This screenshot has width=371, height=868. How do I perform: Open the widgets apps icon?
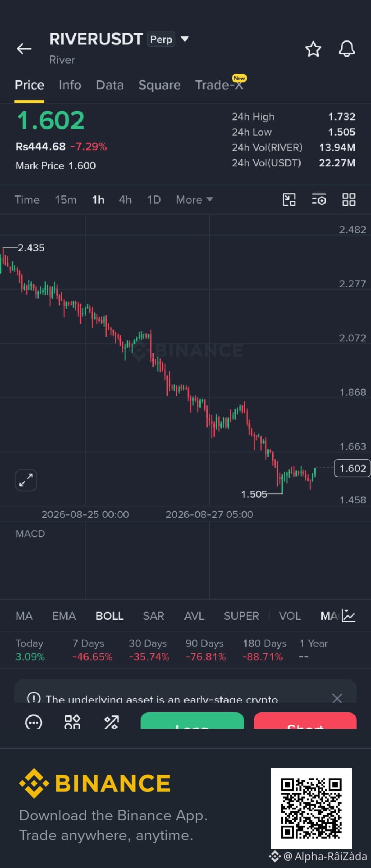click(72, 722)
